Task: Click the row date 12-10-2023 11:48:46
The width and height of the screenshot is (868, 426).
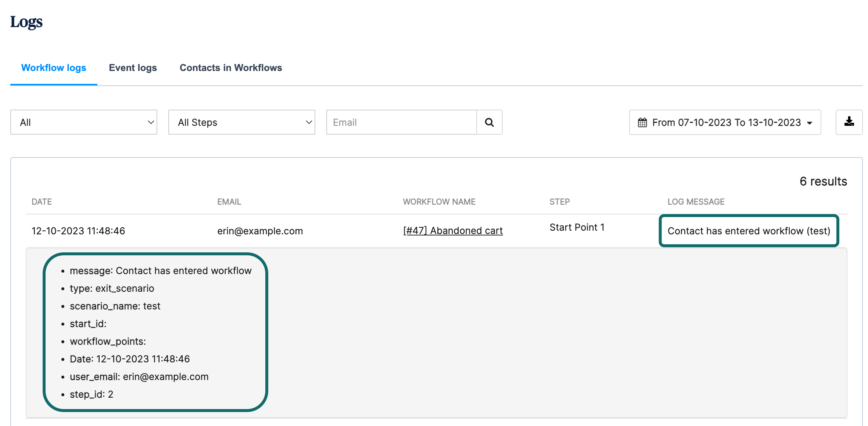Action: pyautogui.click(x=78, y=231)
